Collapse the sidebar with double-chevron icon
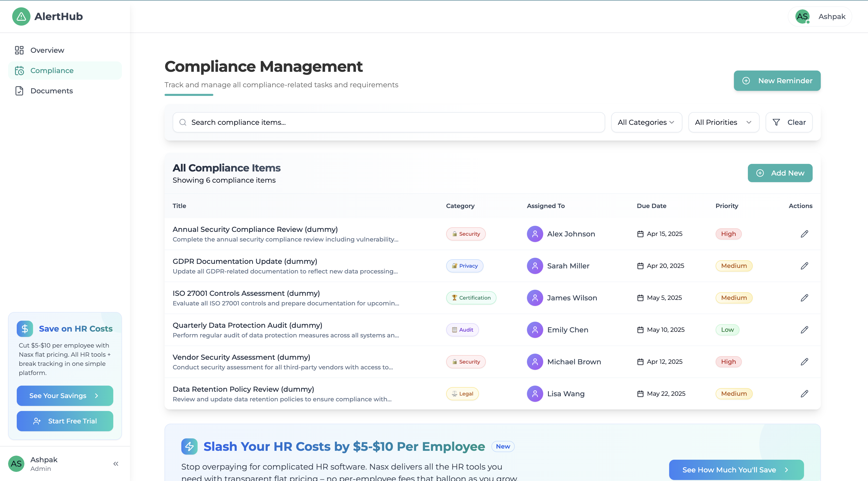This screenshot has width=868, height=481. click(116, 464)
